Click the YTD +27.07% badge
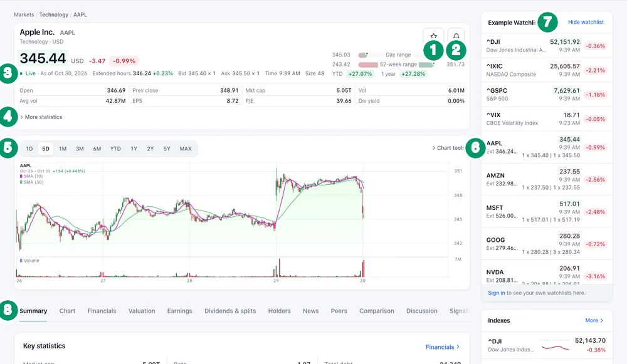Screen dimensions: 627x364 [361, 74]
